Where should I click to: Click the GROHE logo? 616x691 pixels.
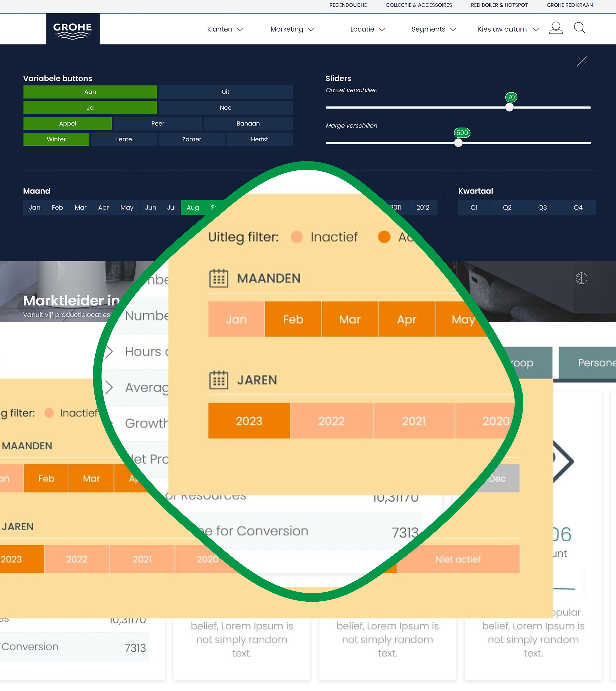click(72, 29)
